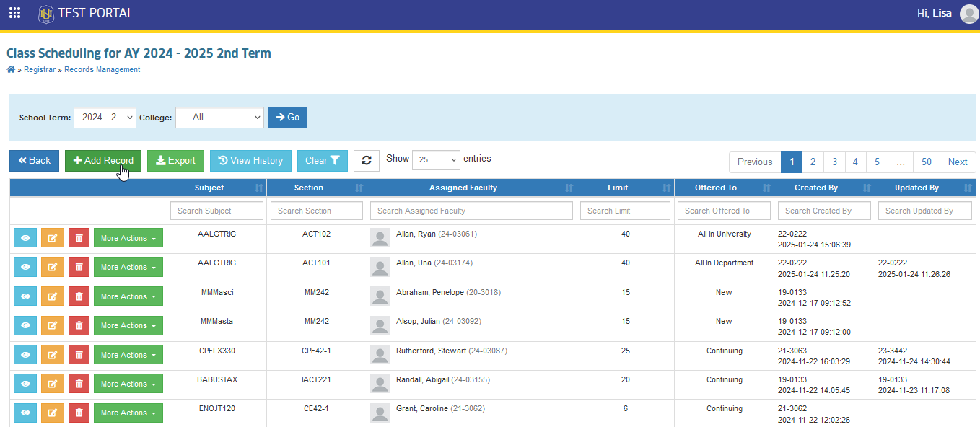The image size is (980, 427).
Task: Click Next page in pagination
Action: pyautogui.click(x=958, y=162)
